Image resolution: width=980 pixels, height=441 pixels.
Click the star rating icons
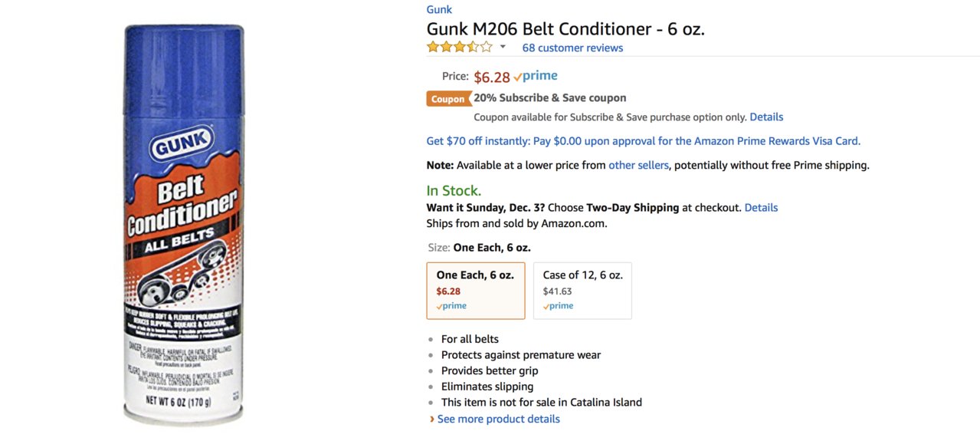tap(460, 47)
